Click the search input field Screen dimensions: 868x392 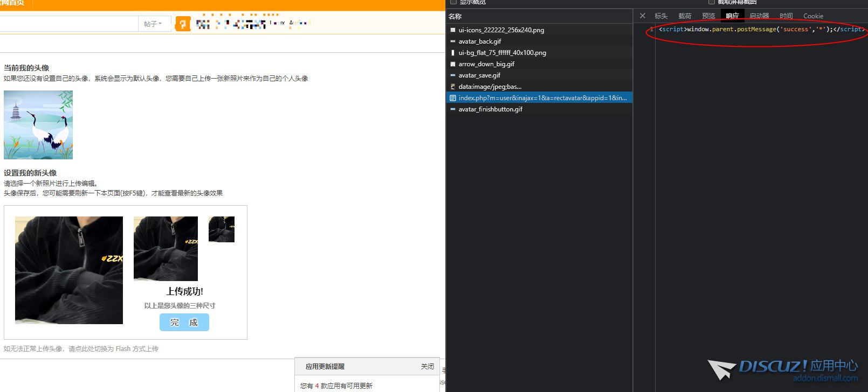pyautogui.click(x=68, y=24)
